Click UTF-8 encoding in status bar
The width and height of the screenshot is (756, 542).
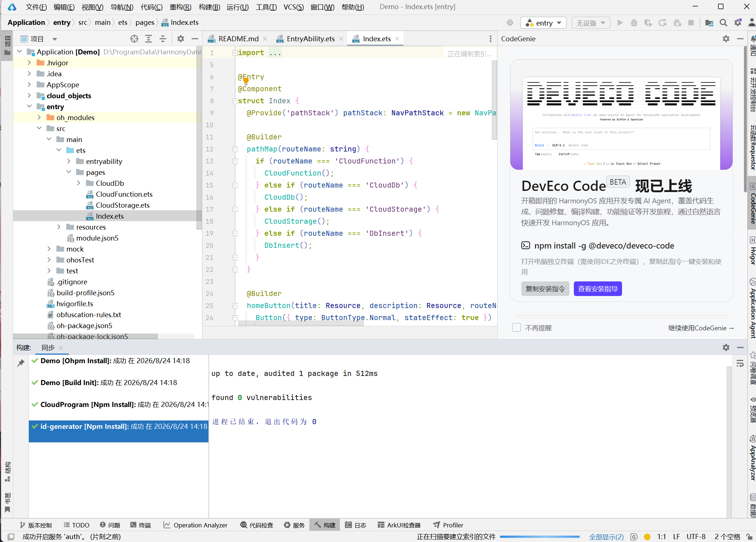[696, 537]
